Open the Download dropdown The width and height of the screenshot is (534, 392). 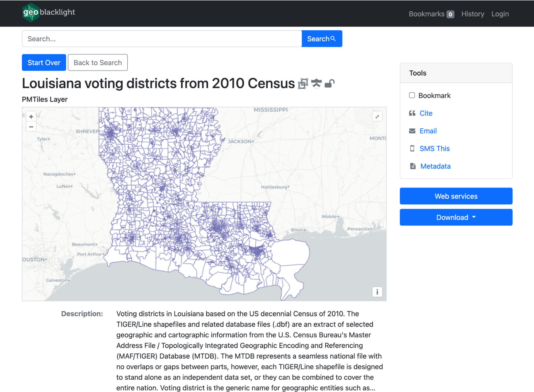click(456, 217)
